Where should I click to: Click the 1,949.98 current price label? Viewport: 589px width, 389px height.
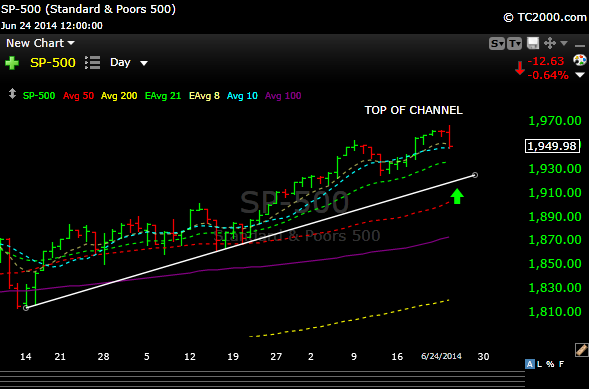552,146
